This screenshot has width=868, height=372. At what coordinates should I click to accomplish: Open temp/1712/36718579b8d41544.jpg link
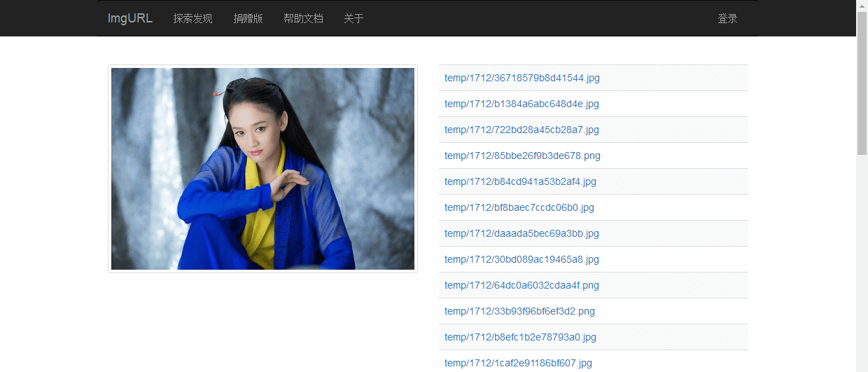522,78
